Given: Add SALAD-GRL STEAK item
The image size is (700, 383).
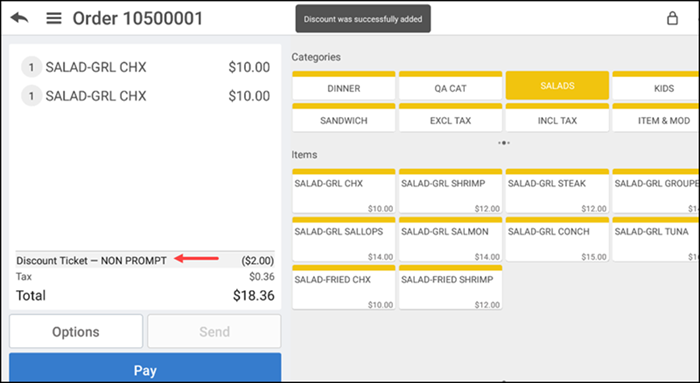Looking at the screenshot, I should pyautogui.click(x=557, y=191).
